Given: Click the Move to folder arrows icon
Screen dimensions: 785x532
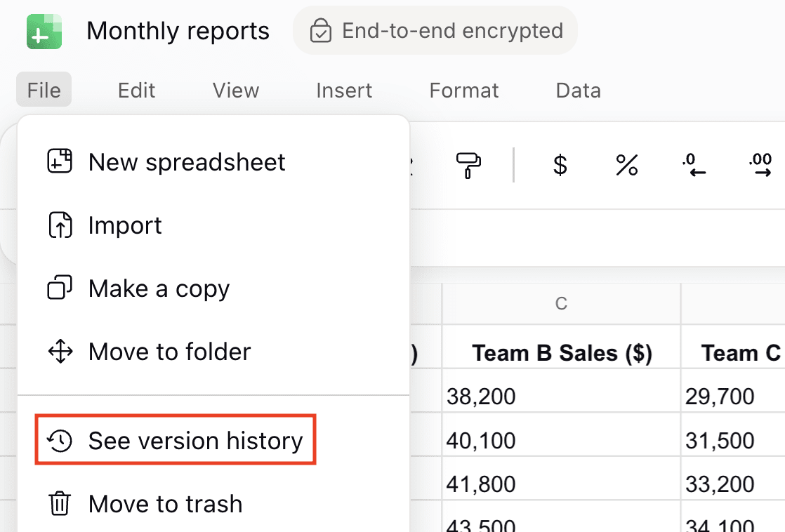Looking at the screenshot, I should tap(60, 351).
